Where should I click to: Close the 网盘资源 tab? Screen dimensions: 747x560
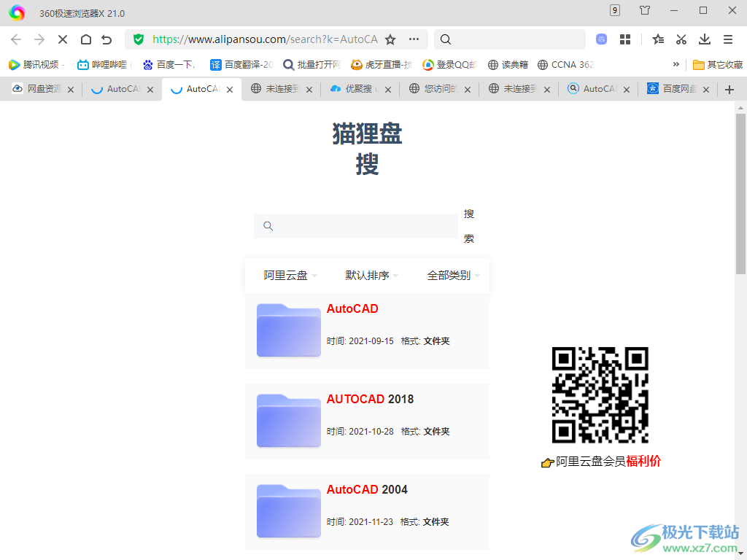71,90
